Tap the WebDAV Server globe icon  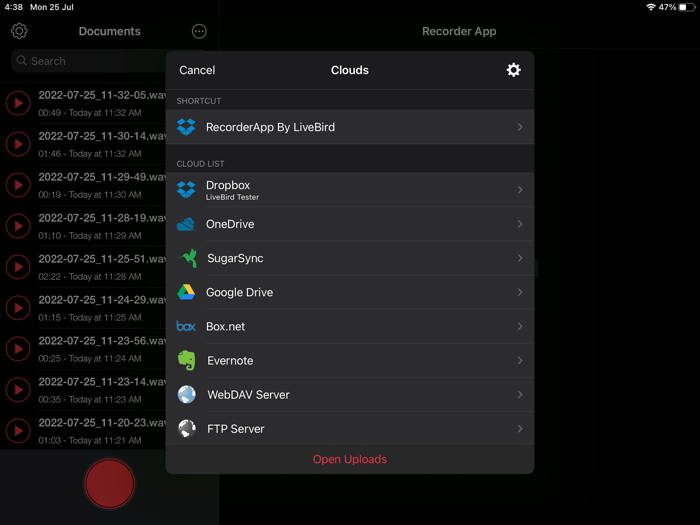click(x=187, y=395)
